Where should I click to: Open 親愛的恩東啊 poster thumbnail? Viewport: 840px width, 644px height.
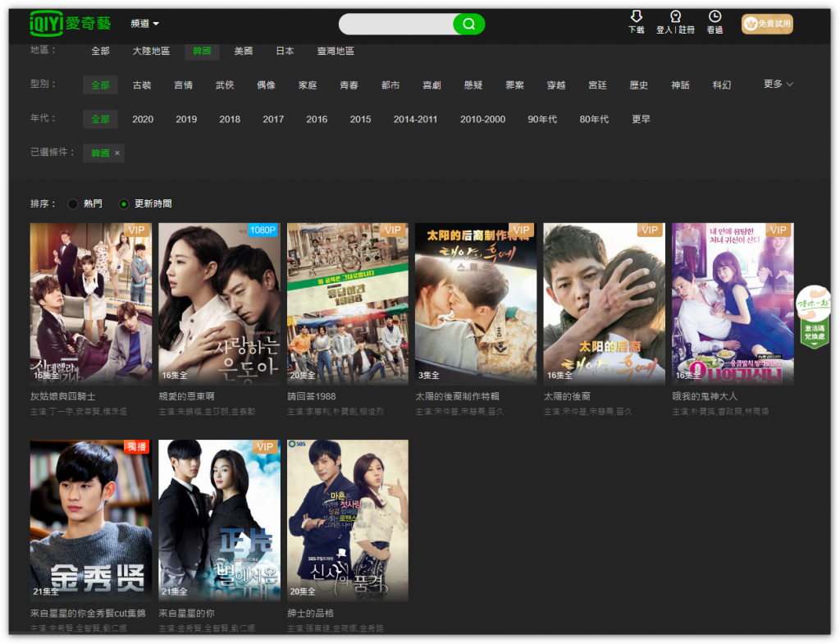219,304
